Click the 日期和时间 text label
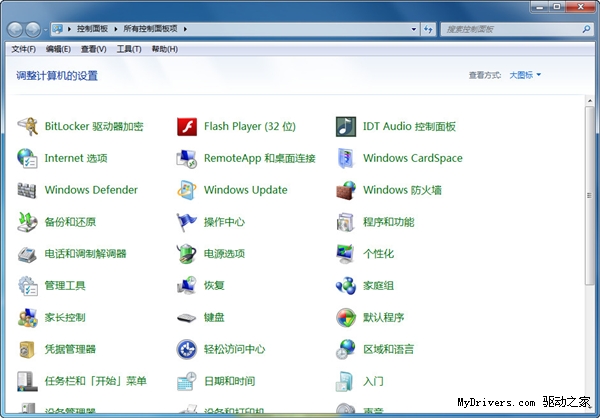The width and height of the screenshot is (600, 418). (x=230, y=381)
